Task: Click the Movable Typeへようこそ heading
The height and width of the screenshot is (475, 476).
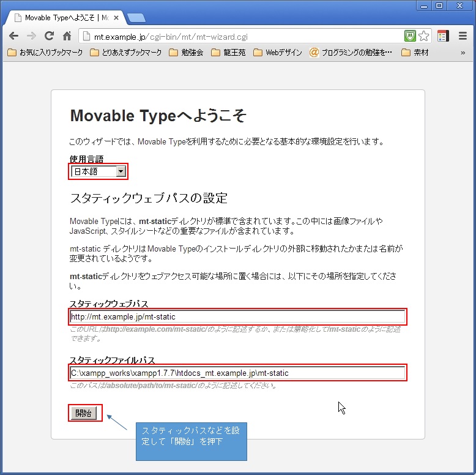Action: pyautogui.click(x=158, y=116)
